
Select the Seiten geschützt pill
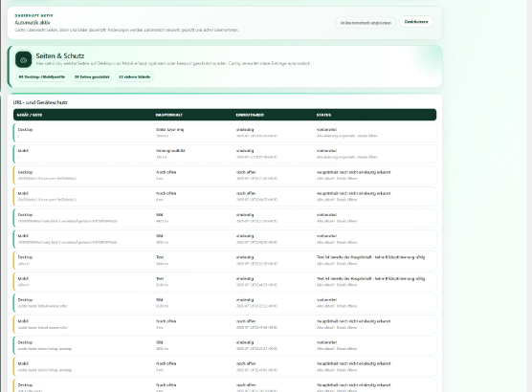pos(92,77)
